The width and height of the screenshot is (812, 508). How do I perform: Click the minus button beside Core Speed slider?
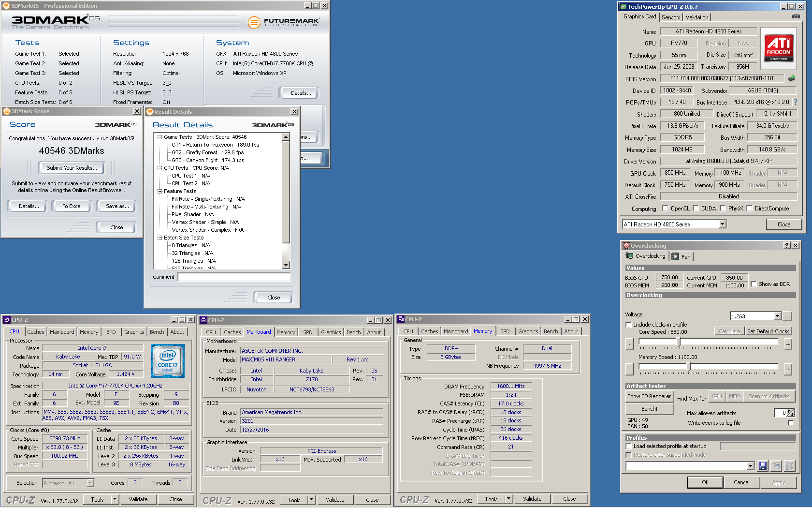[629, 344]
